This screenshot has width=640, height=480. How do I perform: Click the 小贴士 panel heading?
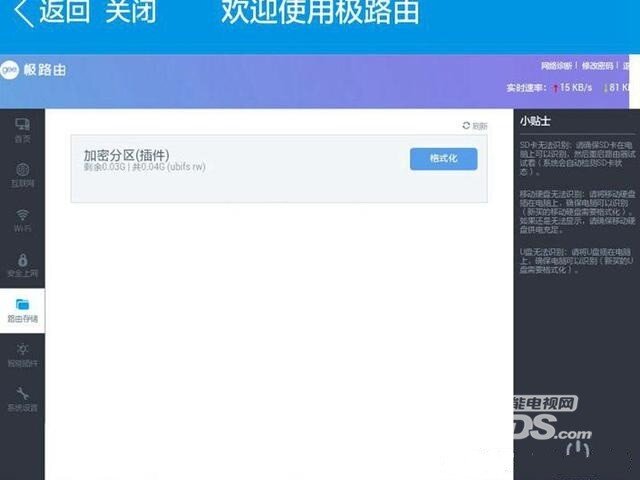[x=535, y=121]
